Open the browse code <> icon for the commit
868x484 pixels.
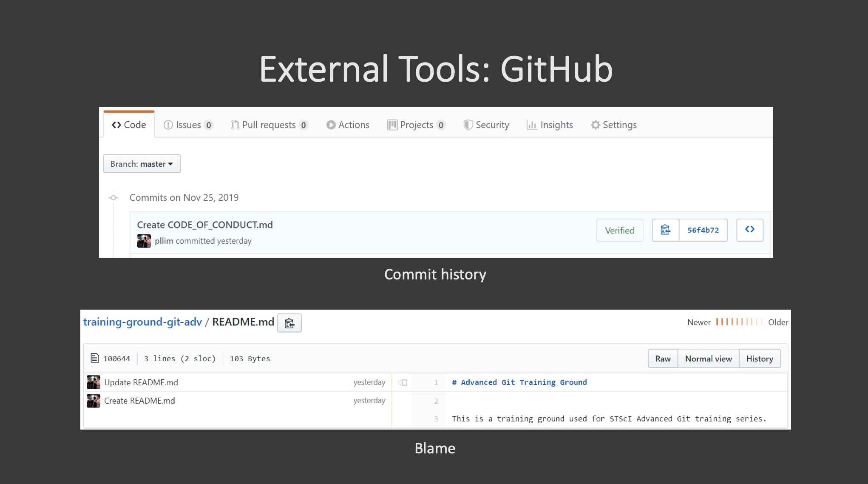click(749, 230)
